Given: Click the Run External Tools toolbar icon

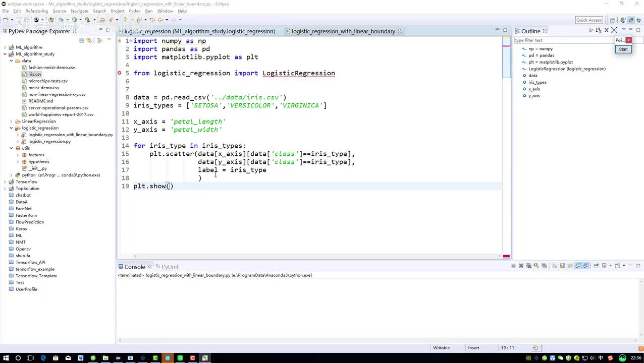Looking at the screenshot, I should (x=87, y=20).
